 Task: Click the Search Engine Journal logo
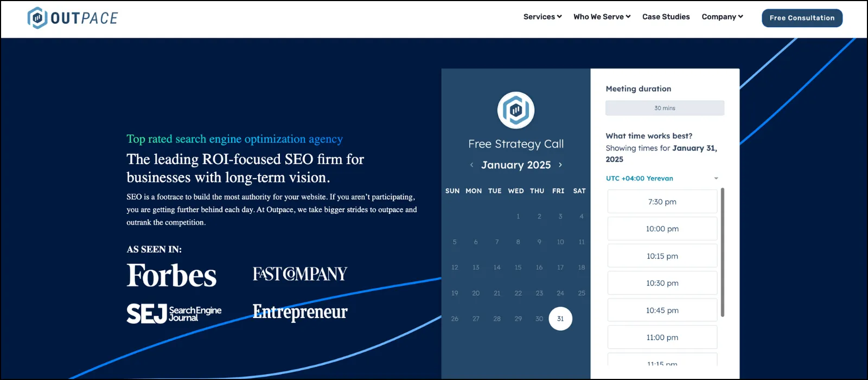(174, 314)
